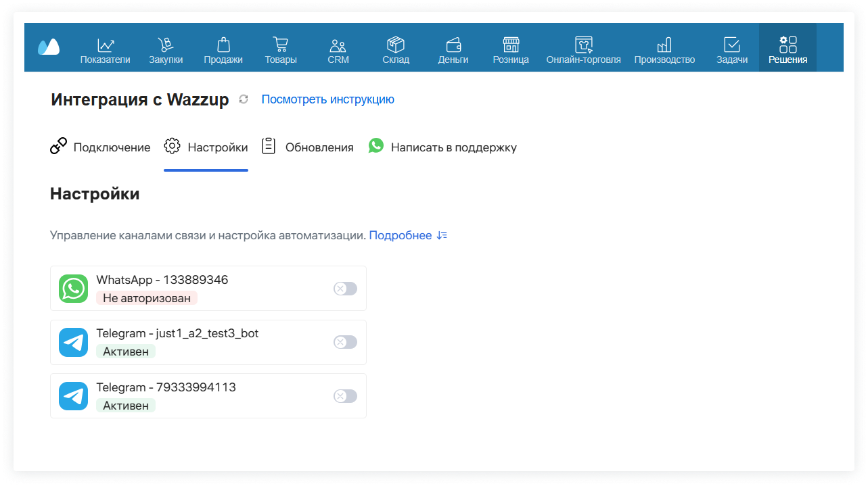Click Активен badge under Telegram 79333994113
This screenshot has height=486, width=868.
click(126, 406)
